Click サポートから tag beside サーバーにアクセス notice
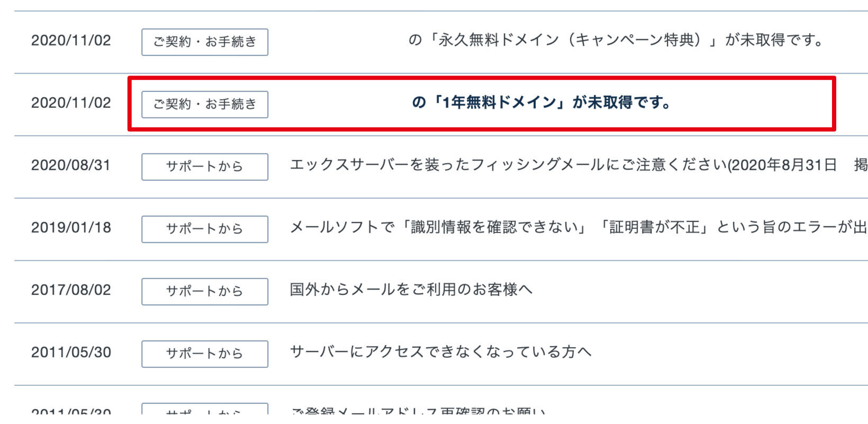The image size is (868, 424). pos(205,354)
